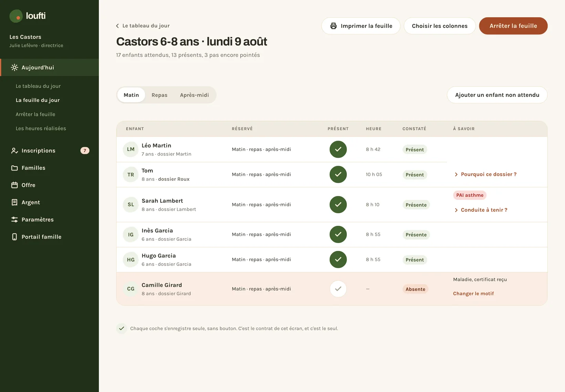This screenshot has width=565, height=392.
Task: Click the 10 h 05 time for Tom
Action: [x=374, y=174]
